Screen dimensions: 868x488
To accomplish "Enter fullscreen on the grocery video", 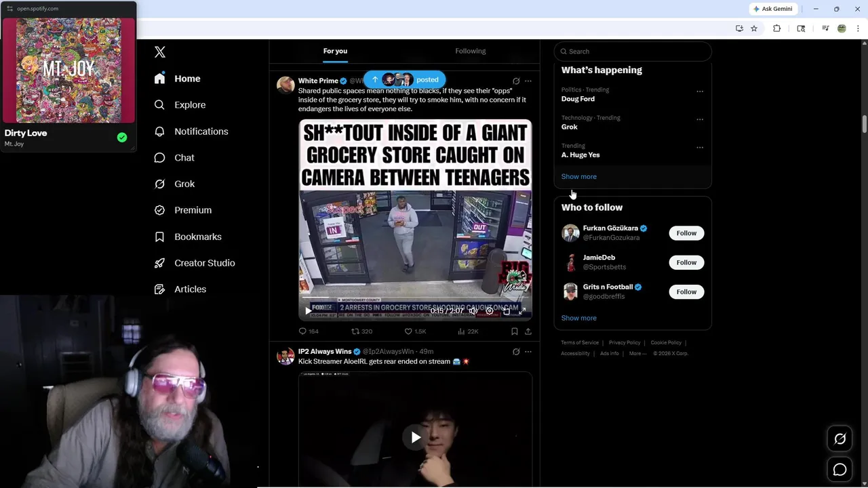I will (522, 311).
